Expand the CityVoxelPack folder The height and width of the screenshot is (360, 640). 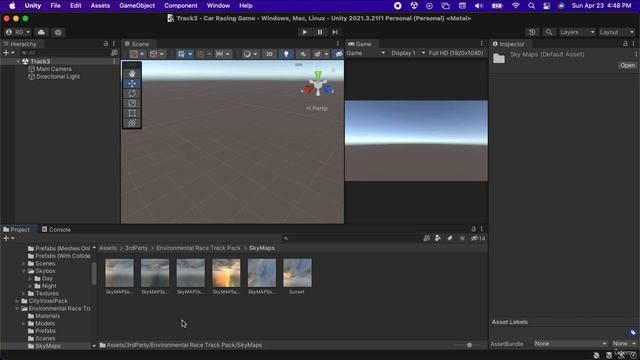(17, 301)
